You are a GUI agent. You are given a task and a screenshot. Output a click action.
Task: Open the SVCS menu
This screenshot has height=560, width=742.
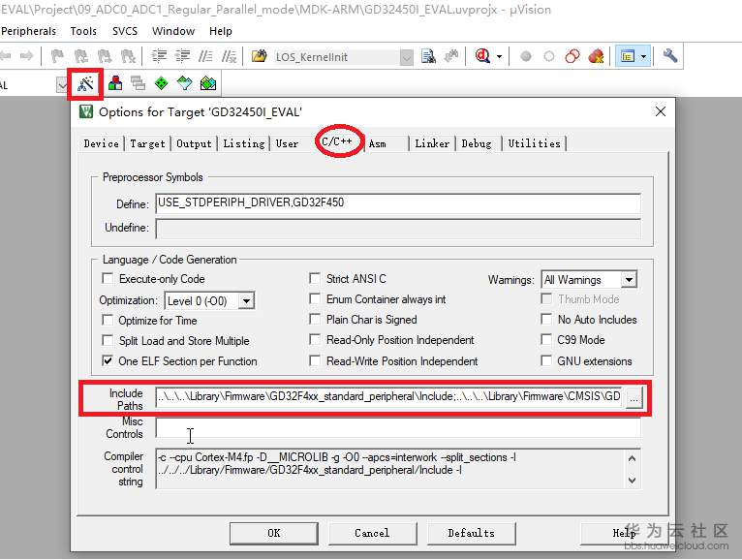(x=125, y=31)
